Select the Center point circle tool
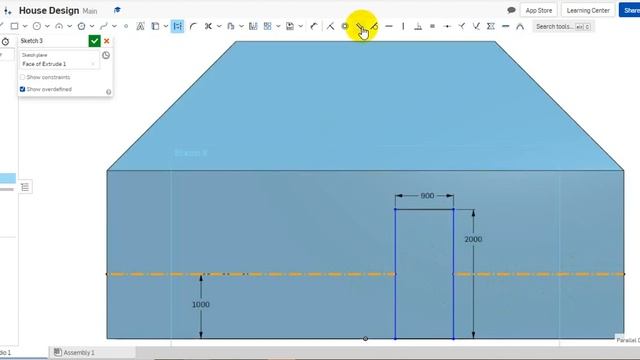The image size is (640, 360). (x=37, y=26)
